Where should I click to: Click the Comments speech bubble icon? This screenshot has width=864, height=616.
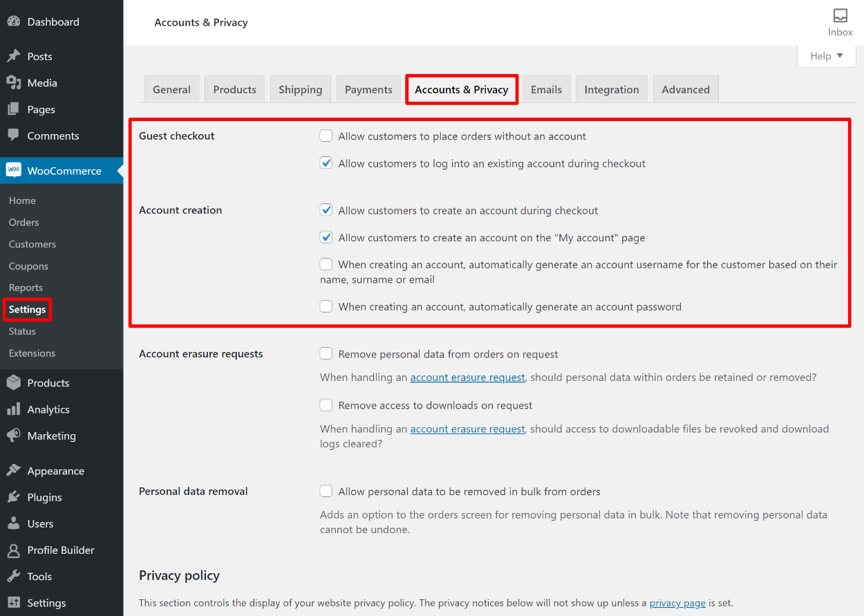pos(13,136)
